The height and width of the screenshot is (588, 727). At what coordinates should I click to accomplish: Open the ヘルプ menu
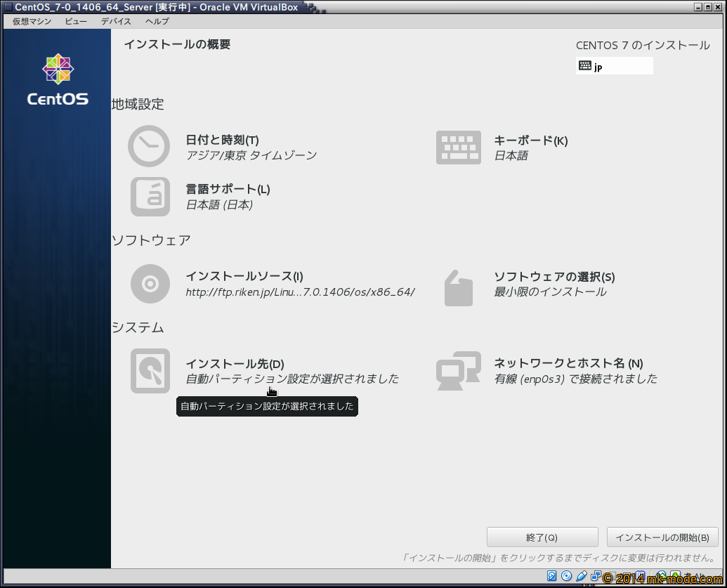pos(157,21)
